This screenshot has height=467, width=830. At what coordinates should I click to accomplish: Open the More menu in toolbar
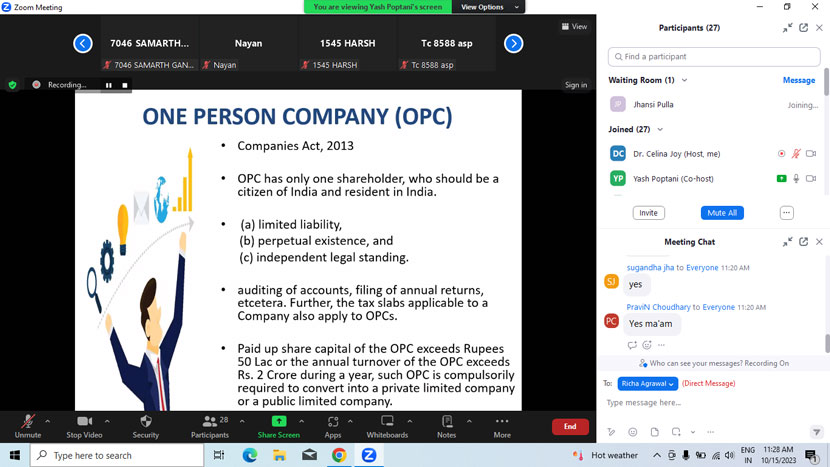point(502,421)
